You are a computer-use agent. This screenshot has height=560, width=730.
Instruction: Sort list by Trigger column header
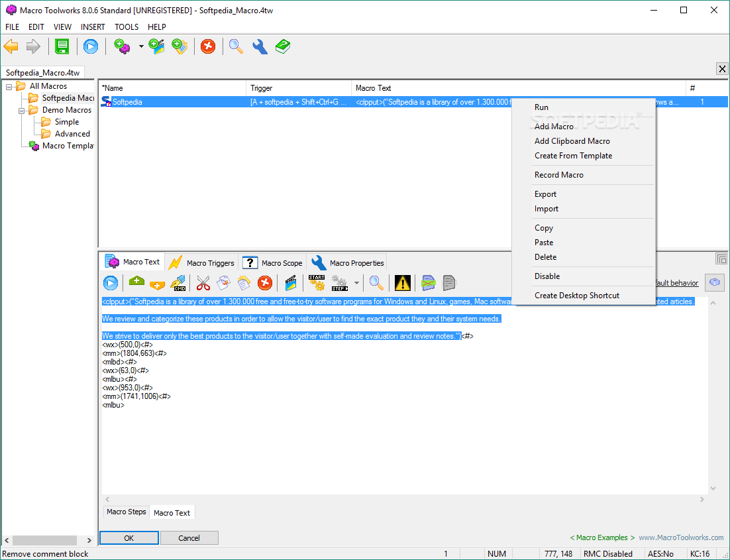click(298, 88)
